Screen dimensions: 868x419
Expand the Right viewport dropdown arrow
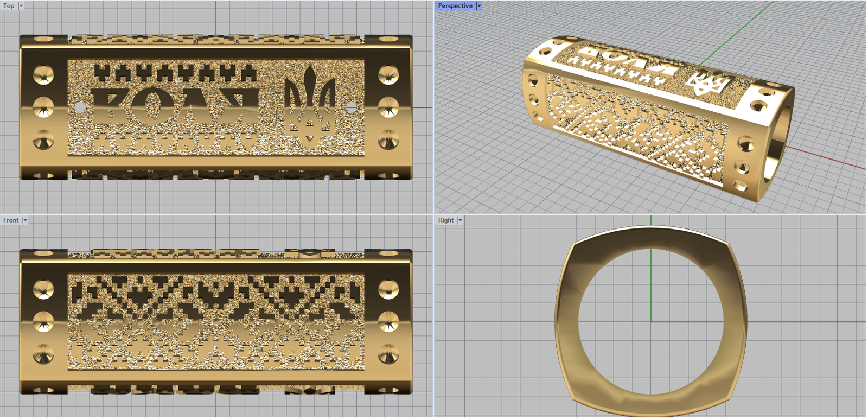pyautogui.click(x=460, y=220)
